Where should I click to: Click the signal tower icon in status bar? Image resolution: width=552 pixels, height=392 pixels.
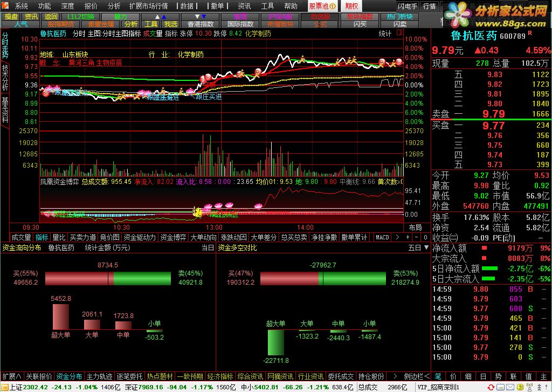[x=529, y=387]
